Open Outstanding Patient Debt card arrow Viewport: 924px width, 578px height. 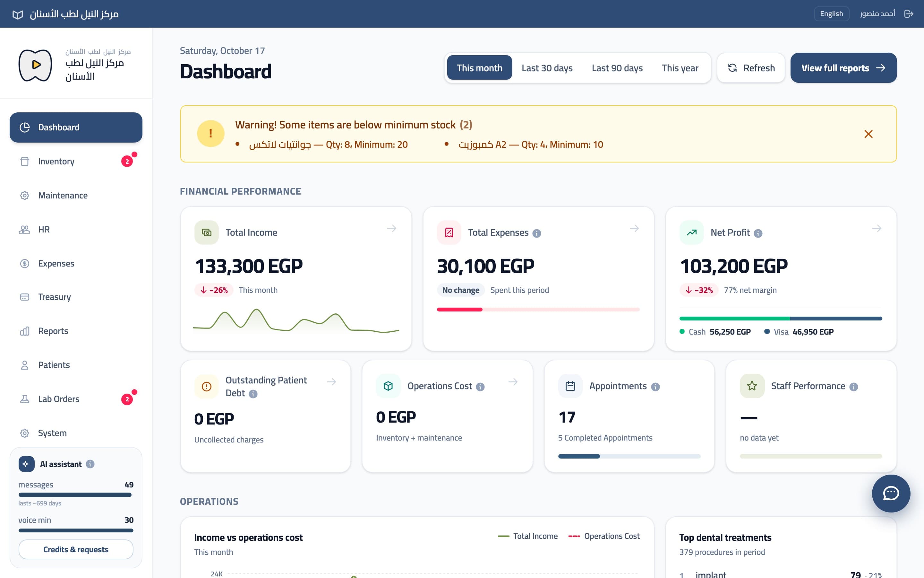click(331, 381)
